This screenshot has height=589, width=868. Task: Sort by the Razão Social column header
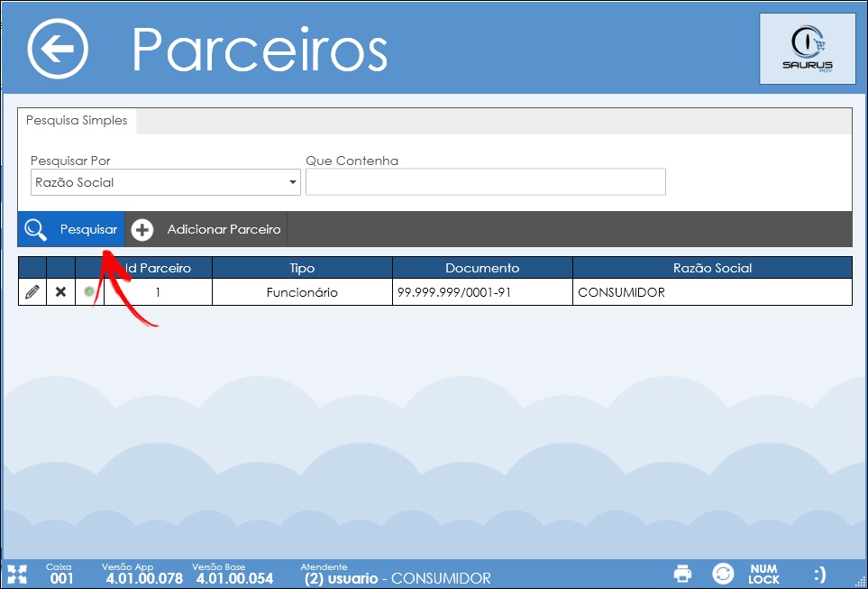click(x=712, y=268)
